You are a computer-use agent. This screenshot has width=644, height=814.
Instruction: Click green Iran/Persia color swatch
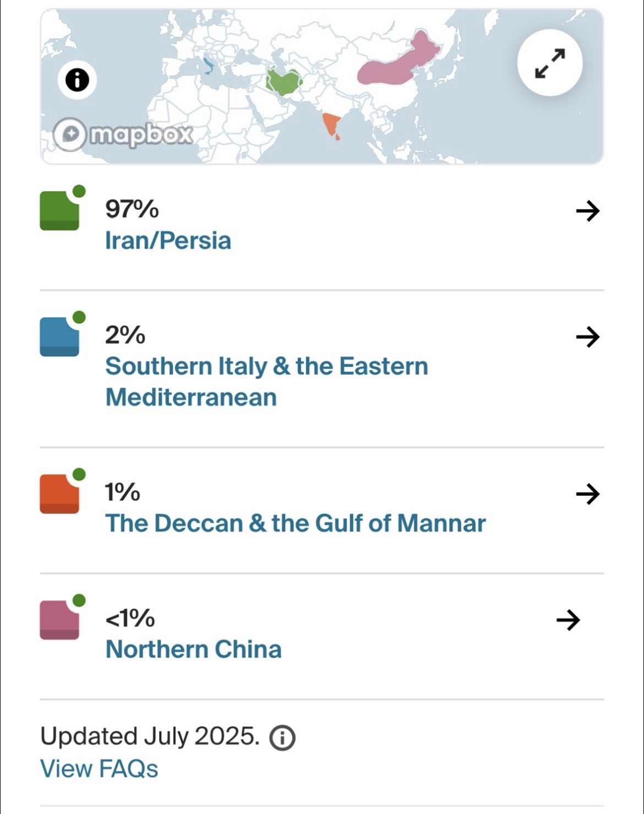[59, 210]
